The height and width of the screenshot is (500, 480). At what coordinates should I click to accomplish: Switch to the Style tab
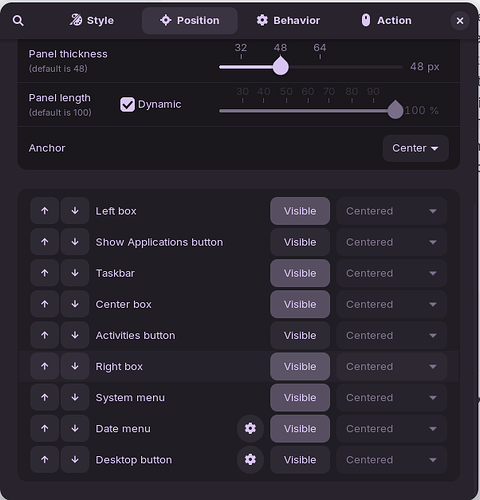(92, 21)
